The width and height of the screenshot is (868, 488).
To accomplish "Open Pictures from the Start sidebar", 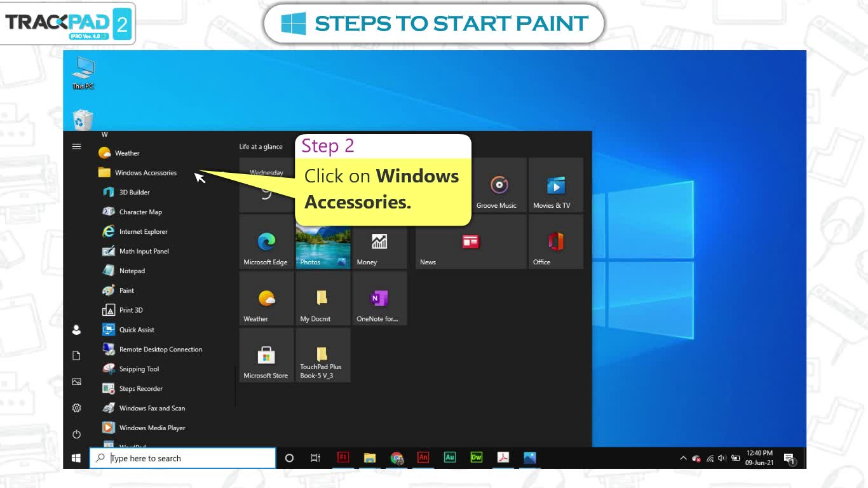I will pyautogui.click(x=76, y=382).
